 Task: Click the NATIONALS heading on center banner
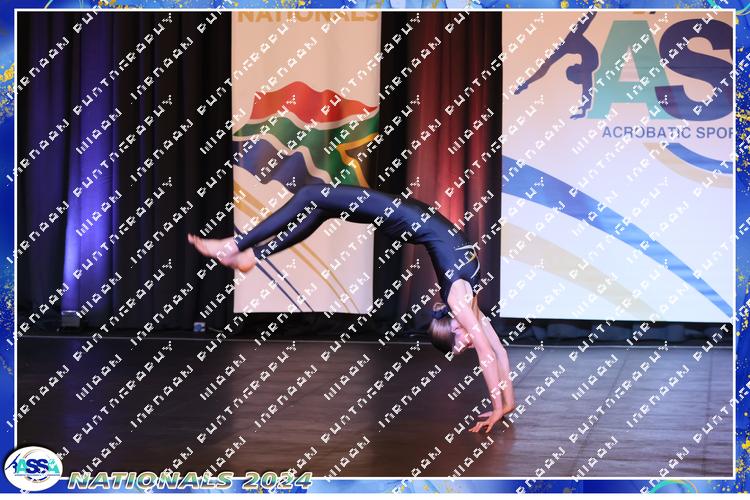pos(305,16)
